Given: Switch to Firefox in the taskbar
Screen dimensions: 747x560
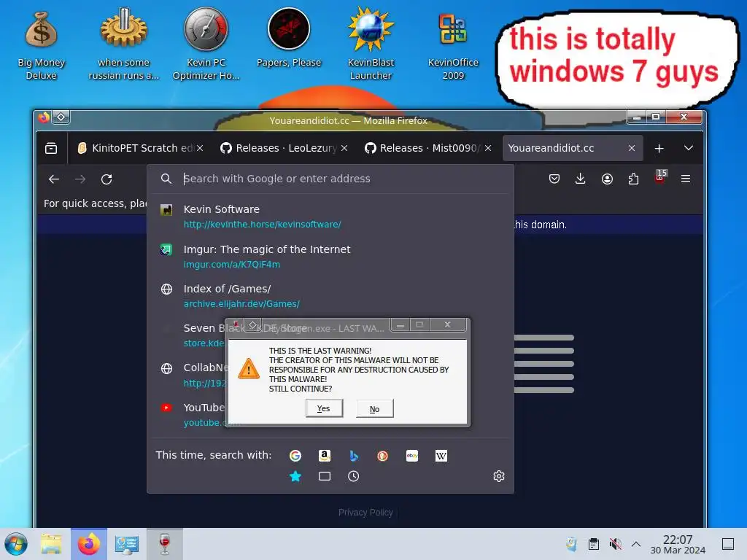Looking at the screenshot, I should [x=89, y=544].
